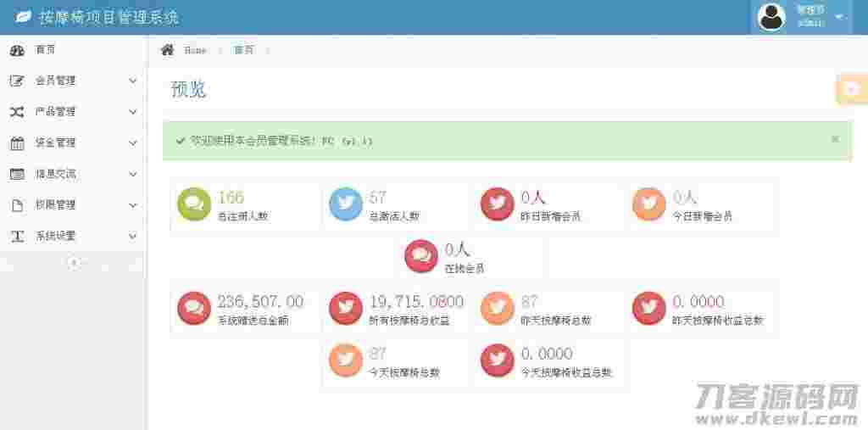Click the 总激活人数 label

pos(394,216)
